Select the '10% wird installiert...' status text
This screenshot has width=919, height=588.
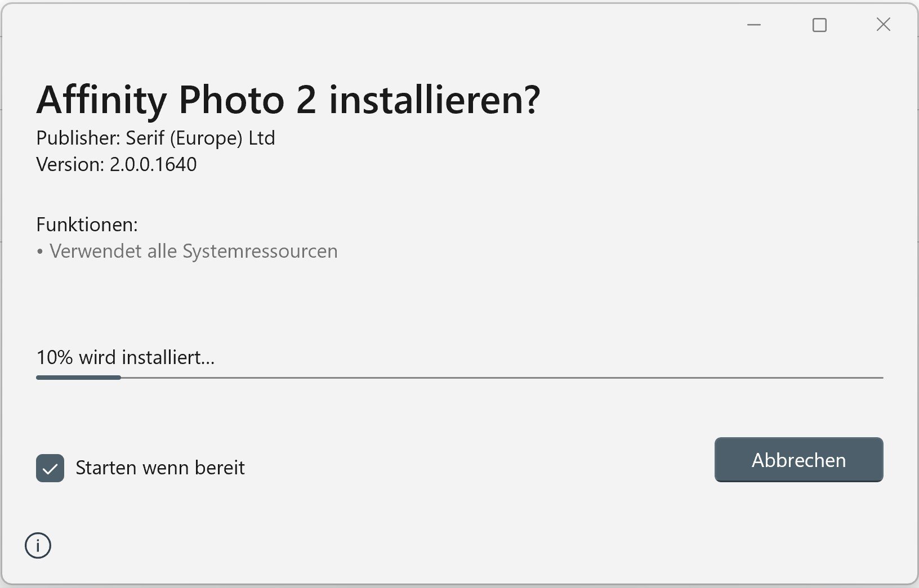click(125, 357)
